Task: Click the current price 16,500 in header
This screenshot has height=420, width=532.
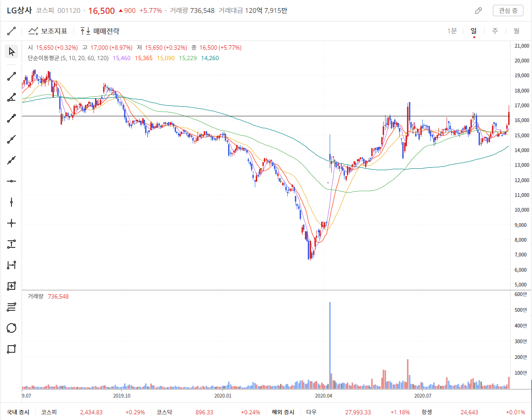Action: coord(102,11)
